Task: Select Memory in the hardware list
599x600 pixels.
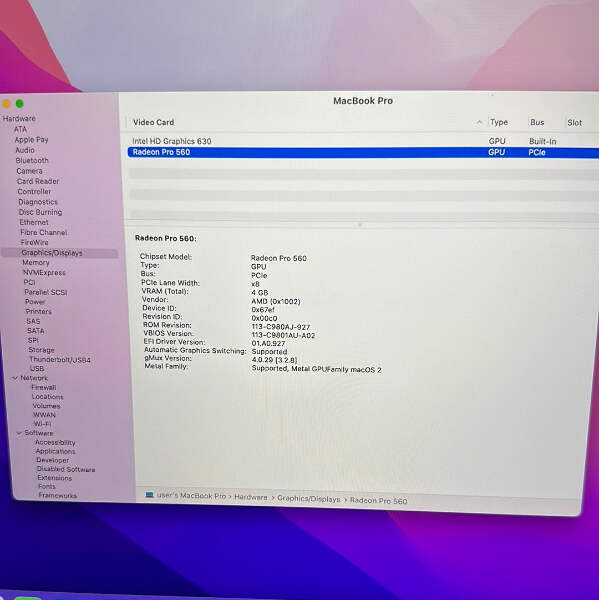Action: [36, 262]
